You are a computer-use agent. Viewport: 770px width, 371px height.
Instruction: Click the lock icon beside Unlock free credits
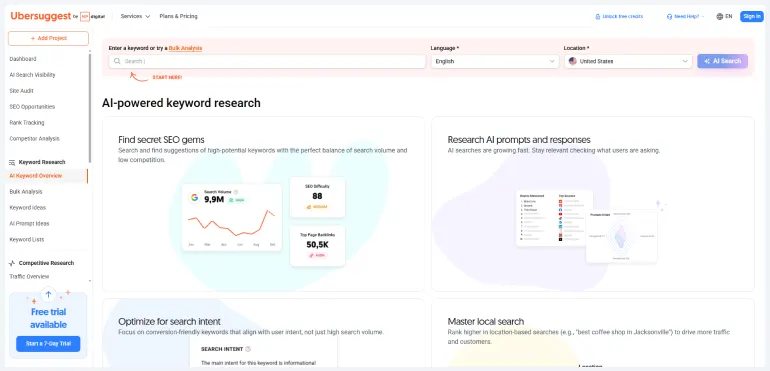(598, 16)
